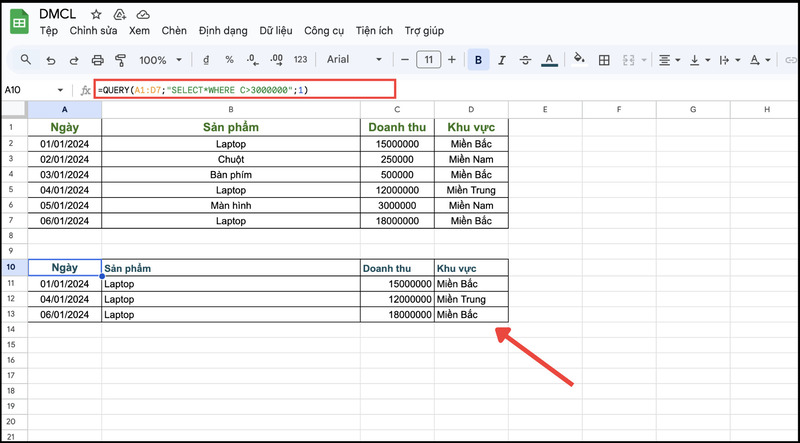
Task: Select cell with Màn hình
Action: [231, 205]
